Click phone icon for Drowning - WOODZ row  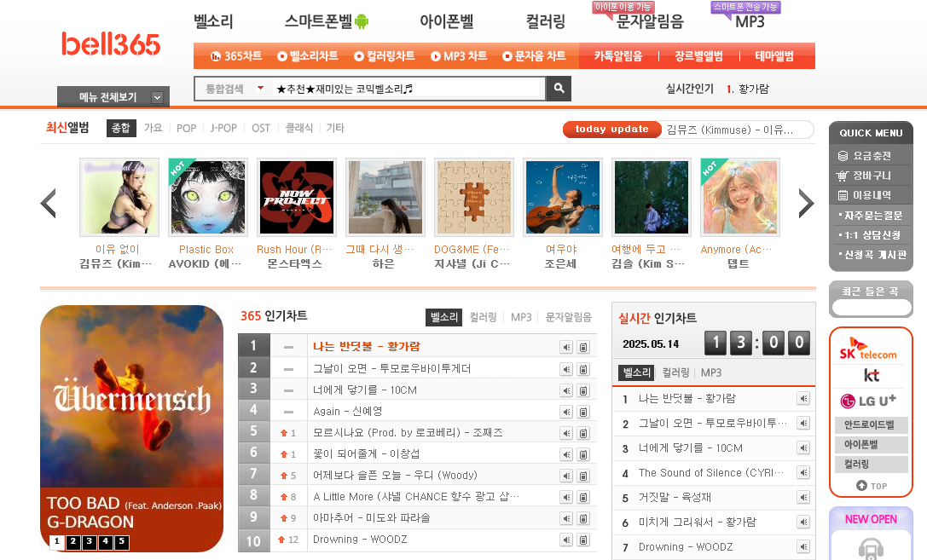click(583, 540)
